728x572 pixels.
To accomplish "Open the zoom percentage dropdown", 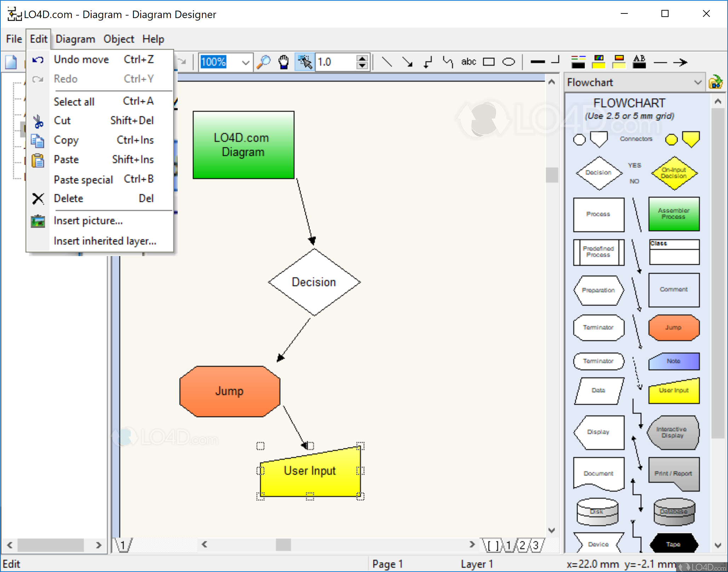I will point(245,62).
